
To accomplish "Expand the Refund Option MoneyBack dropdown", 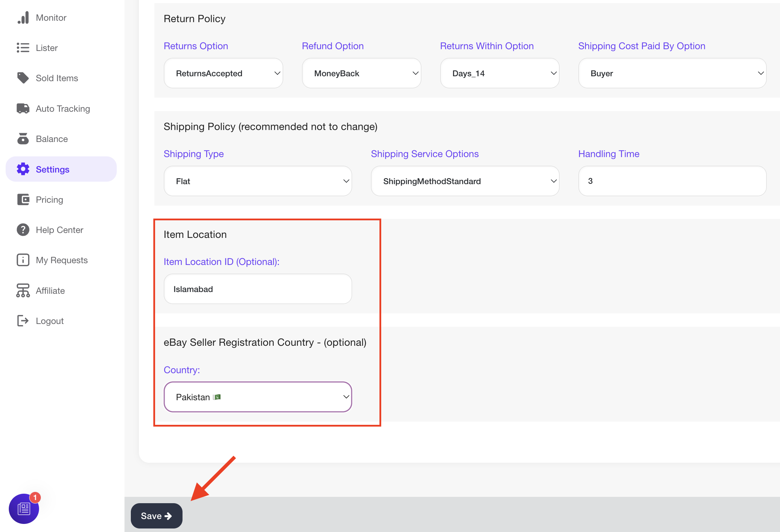I will pos(361,73).
